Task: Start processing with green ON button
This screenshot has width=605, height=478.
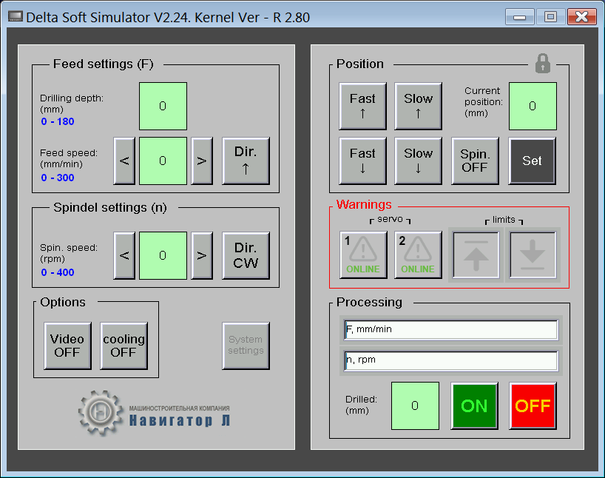Action: click(476, 407)
